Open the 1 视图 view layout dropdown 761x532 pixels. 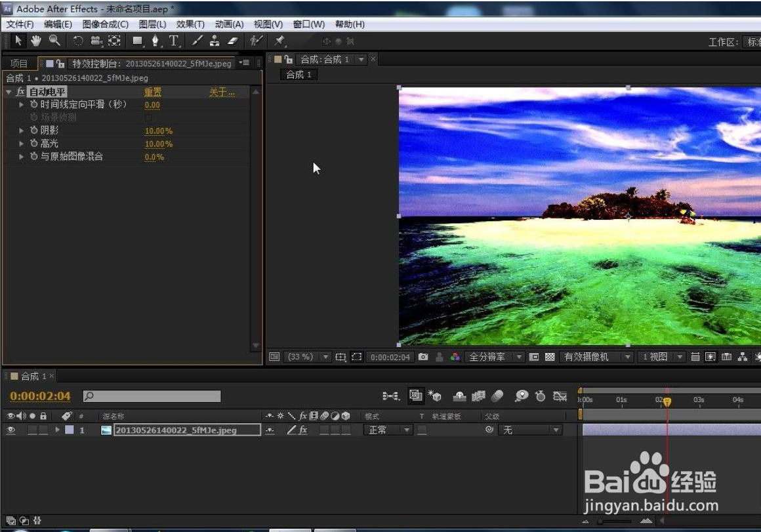point(661,358)
